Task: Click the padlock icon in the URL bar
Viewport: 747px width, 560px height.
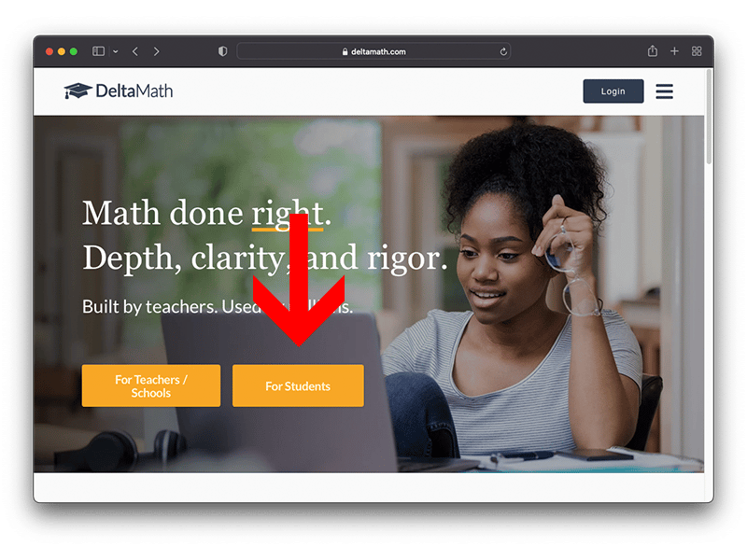Action: click(x=345, y=51)
